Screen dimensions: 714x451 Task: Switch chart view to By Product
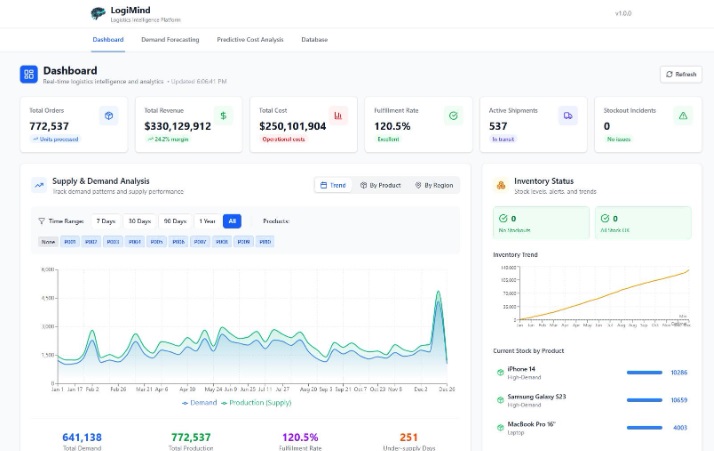tap(381, 185)
